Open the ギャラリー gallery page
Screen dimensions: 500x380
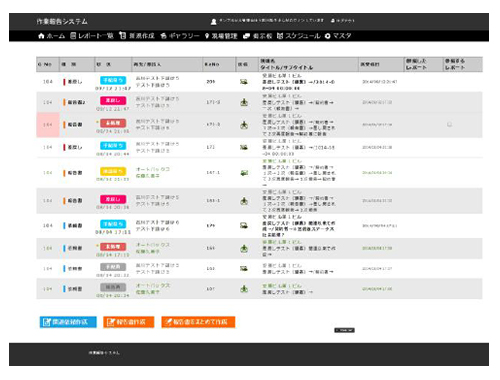tap(180, 36)
